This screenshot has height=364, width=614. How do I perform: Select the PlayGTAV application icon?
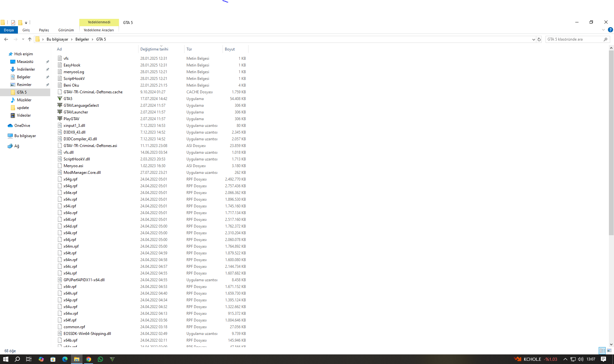tap(60, 119)
